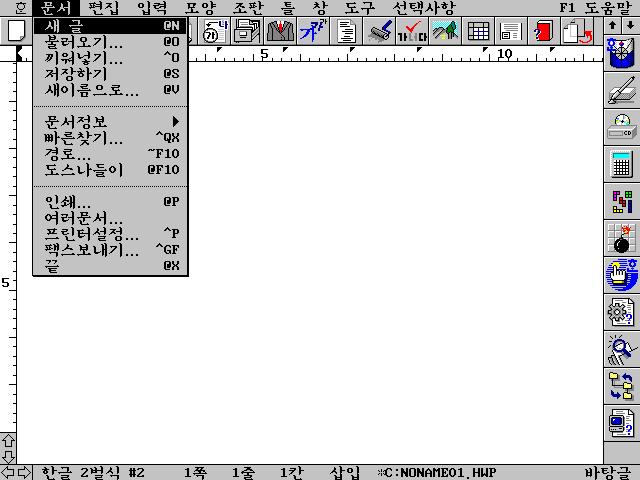This screenshot has height=480, width=640.
Task: Click the 한 system menu icon
Action: [19, 8]
